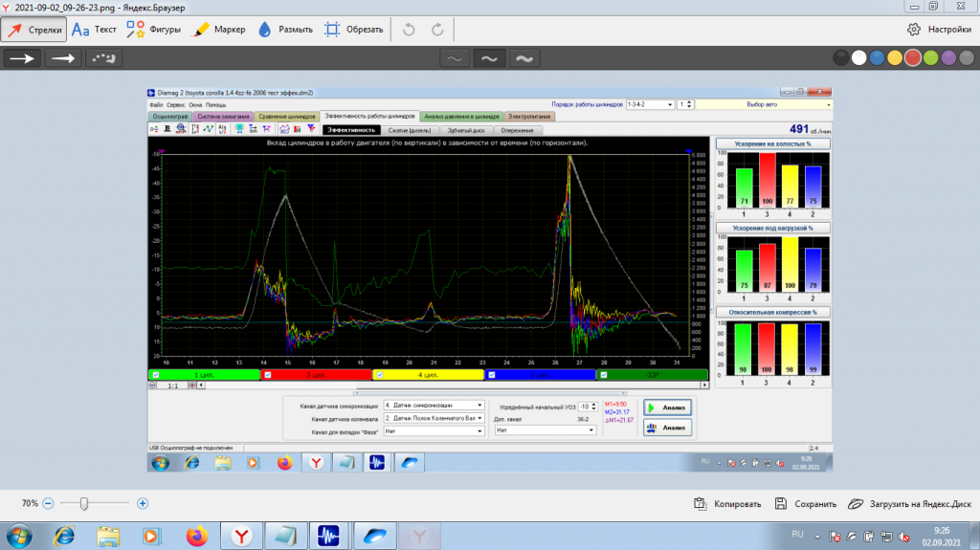Undo the last edit with the back arrow
The image size is (980, 550).
pos(409,30)
